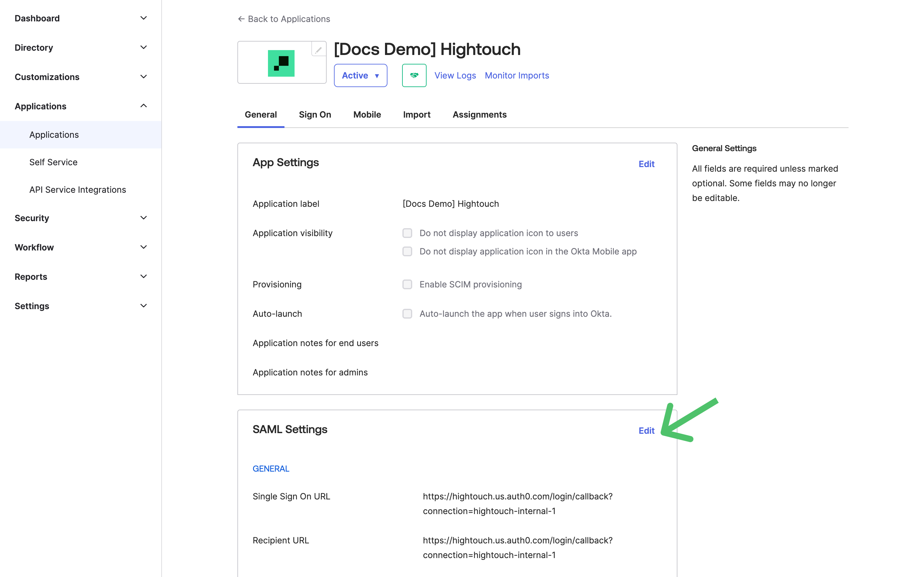
Task: Open the Assignments tab
Action: click(x=479, y=115)
